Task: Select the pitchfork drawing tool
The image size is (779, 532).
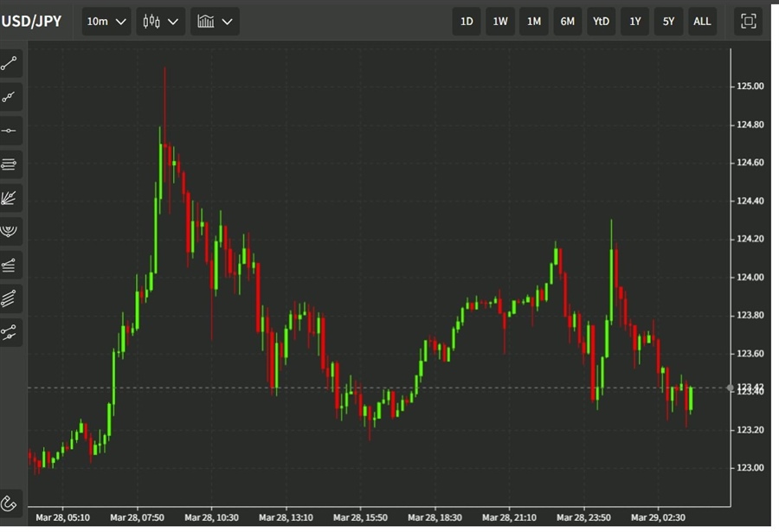Action: pyautogui.click(x=9, y=332)
